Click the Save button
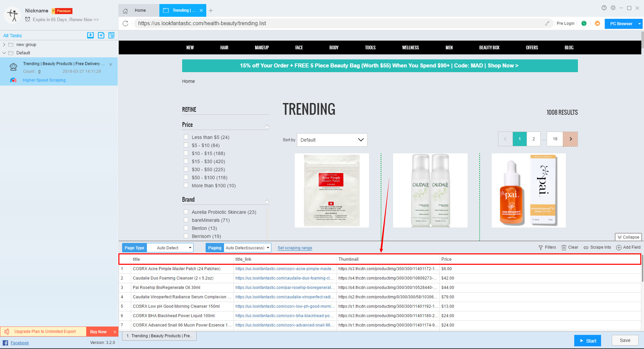This screenshot has height=349, width=644. coord(625,340)
